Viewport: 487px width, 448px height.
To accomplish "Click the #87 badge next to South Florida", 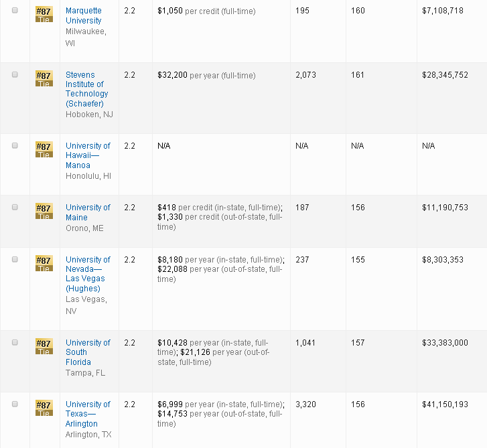I will (44, 346).
